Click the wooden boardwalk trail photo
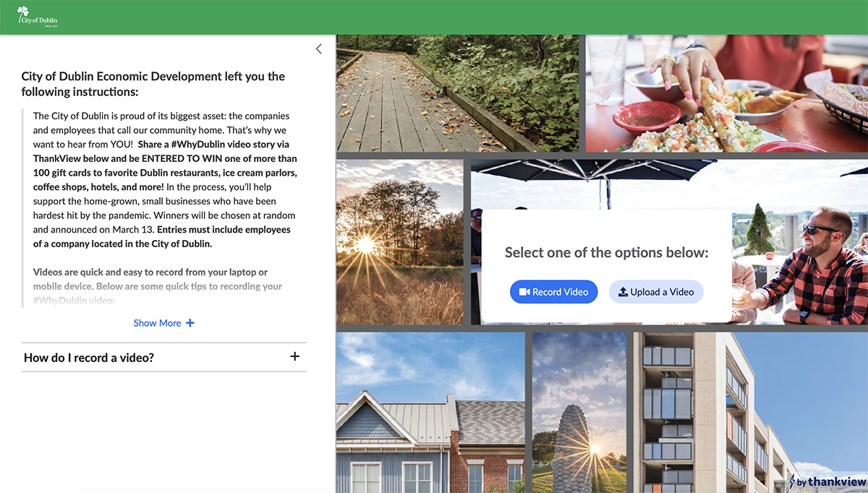The height and width of the screenshot is (493, 868). click(458, 93)
